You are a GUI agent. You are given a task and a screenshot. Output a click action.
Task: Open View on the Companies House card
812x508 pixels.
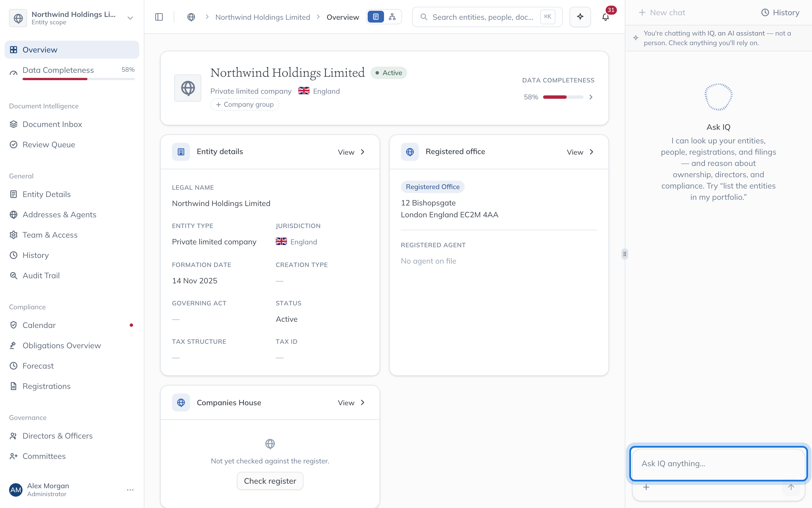351,403
